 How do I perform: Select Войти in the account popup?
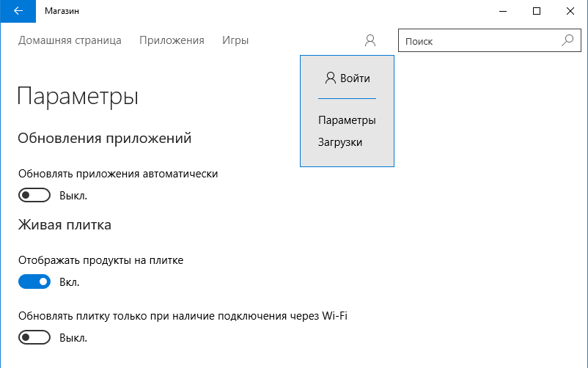[348, 78]
